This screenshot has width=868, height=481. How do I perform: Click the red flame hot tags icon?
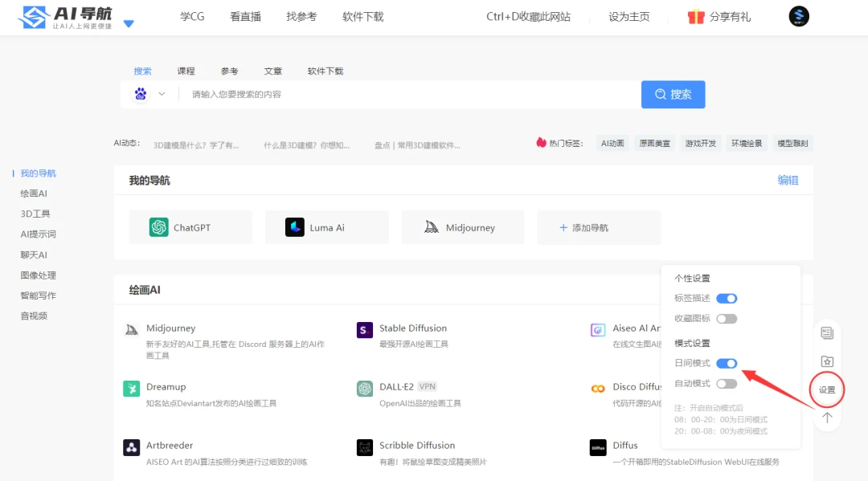click(541, 143)
